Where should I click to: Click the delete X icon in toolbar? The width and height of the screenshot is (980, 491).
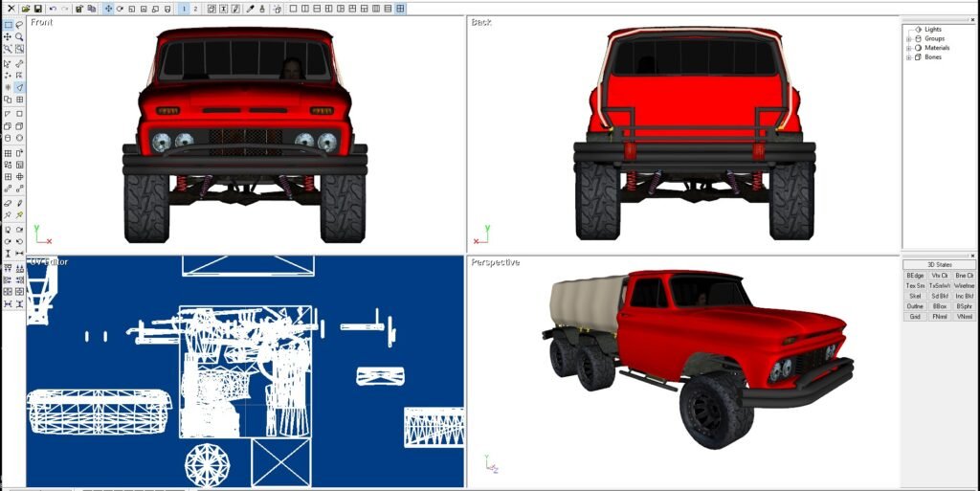pos(11,9)
